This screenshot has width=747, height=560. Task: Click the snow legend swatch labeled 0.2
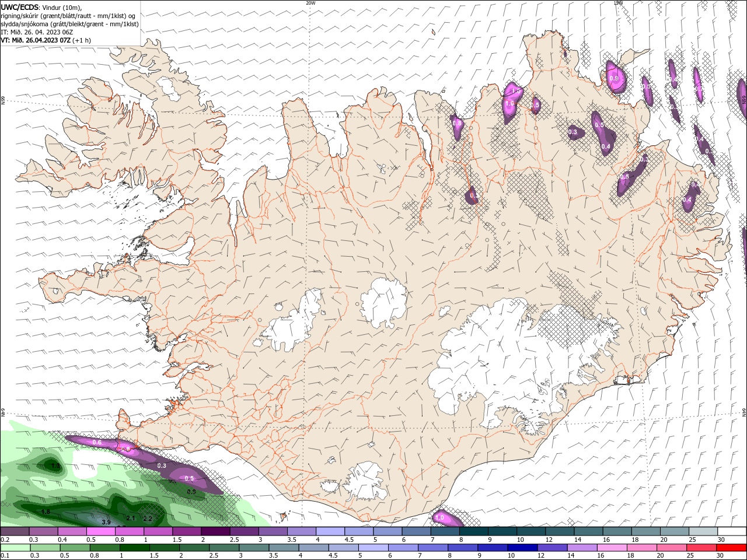click(x=15, y=531)
